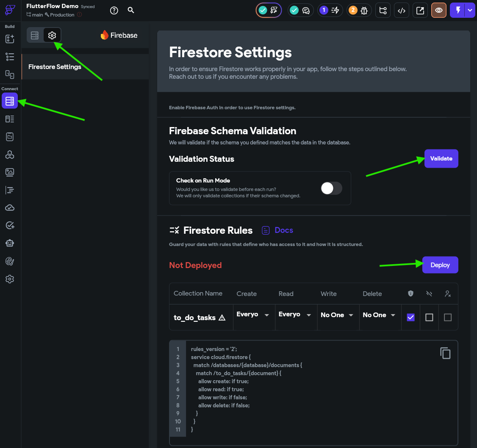Open the Create permission dropdown for to_do_tasks
The height and width of the screenshot is (448, 477).
[x=253, y=315]
